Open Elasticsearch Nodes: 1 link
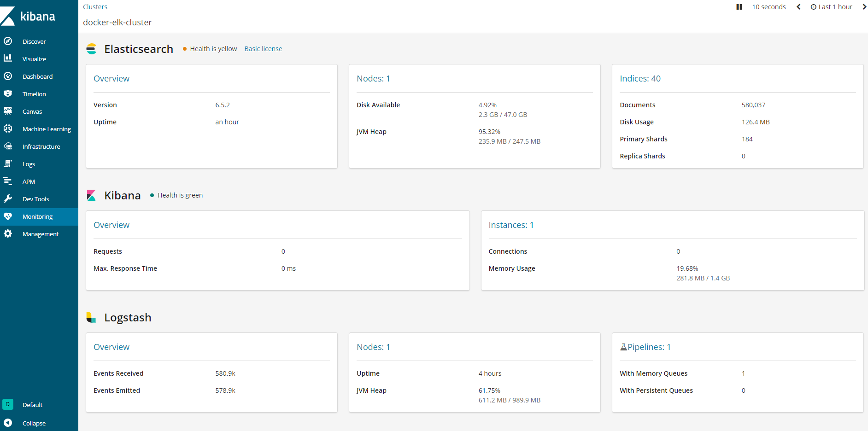868x431 pixels. (x=373, y=79)
